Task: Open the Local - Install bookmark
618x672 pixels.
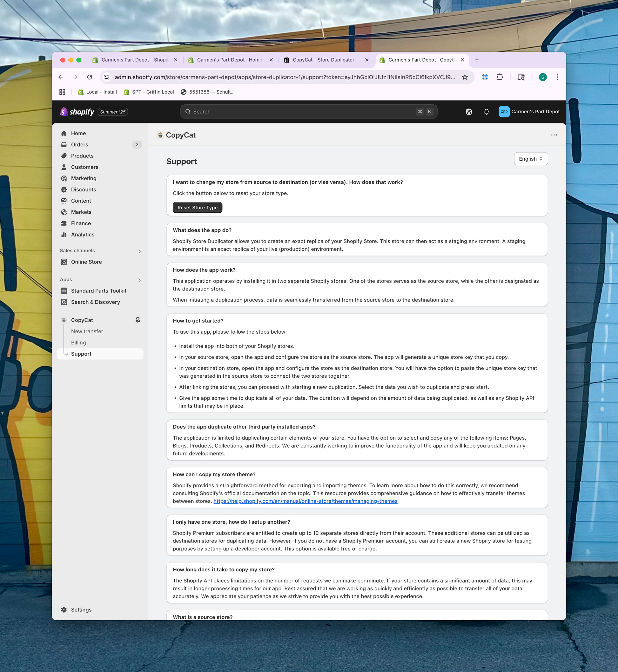Action: coord(97,92)
